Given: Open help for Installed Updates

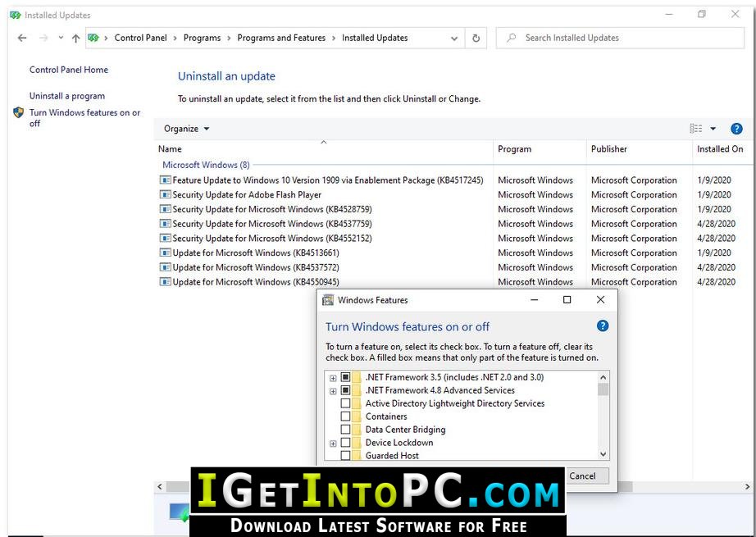Looking at the screenshot, I should pos(736,129).
